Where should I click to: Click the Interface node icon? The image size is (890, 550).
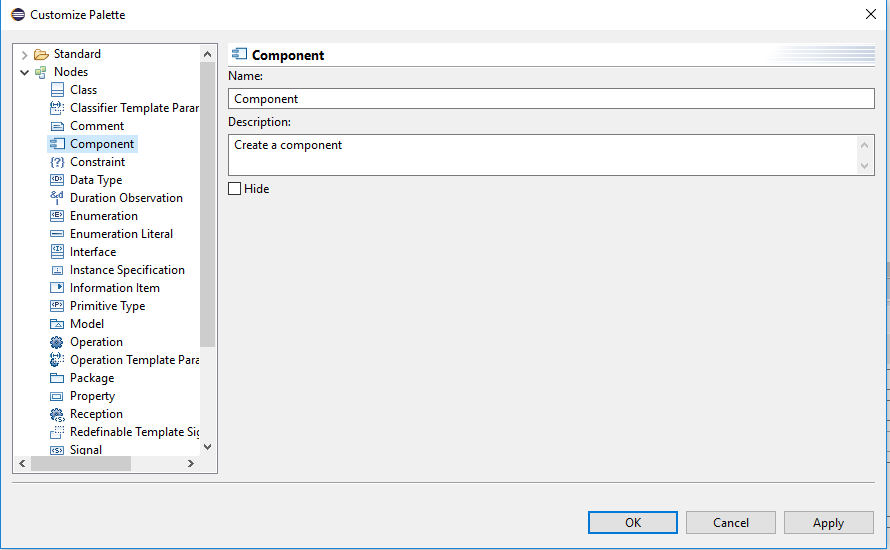pyautogui.click(x=57, y=251)
